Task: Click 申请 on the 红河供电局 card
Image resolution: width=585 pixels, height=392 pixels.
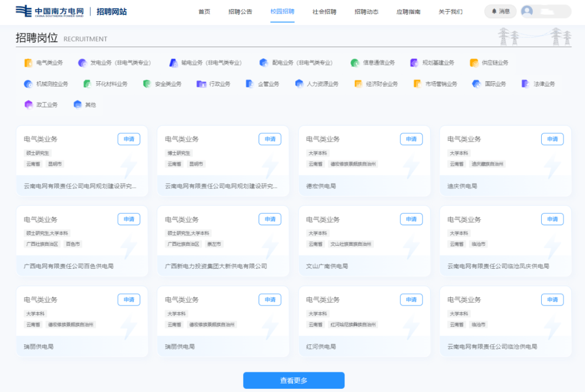Action: [412, 300]
